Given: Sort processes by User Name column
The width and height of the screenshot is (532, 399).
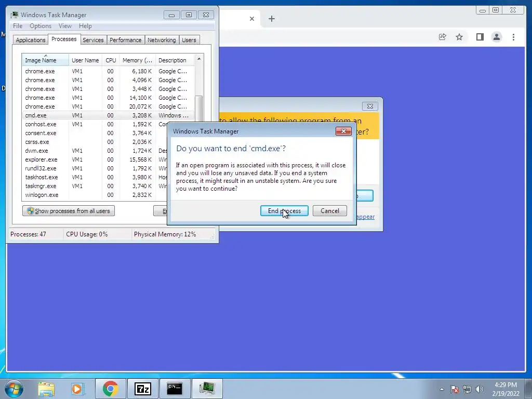Looking at the screenshot, I should click(x=85, y=60).
